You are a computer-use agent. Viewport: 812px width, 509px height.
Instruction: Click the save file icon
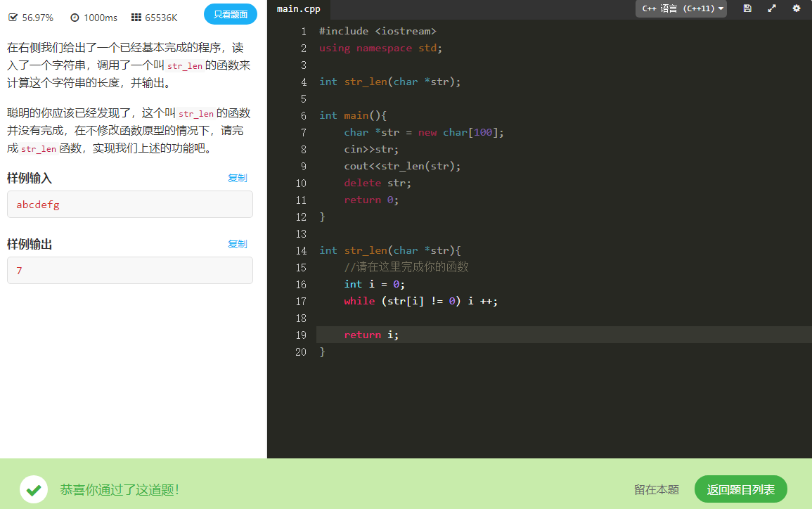coord(747,8)
